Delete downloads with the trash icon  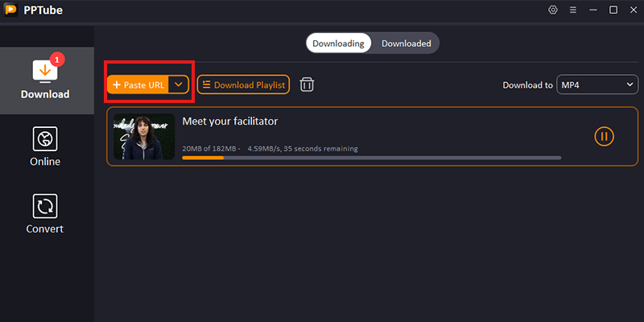click(x=307, y=85)
